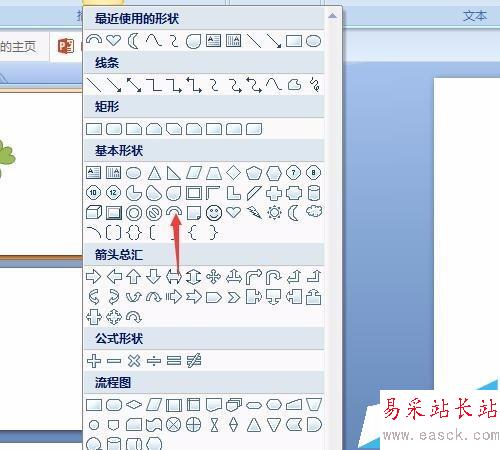The image size is (500, 450).
Task: Select the pentagon arrow shape
Action: tap(214, 297)
